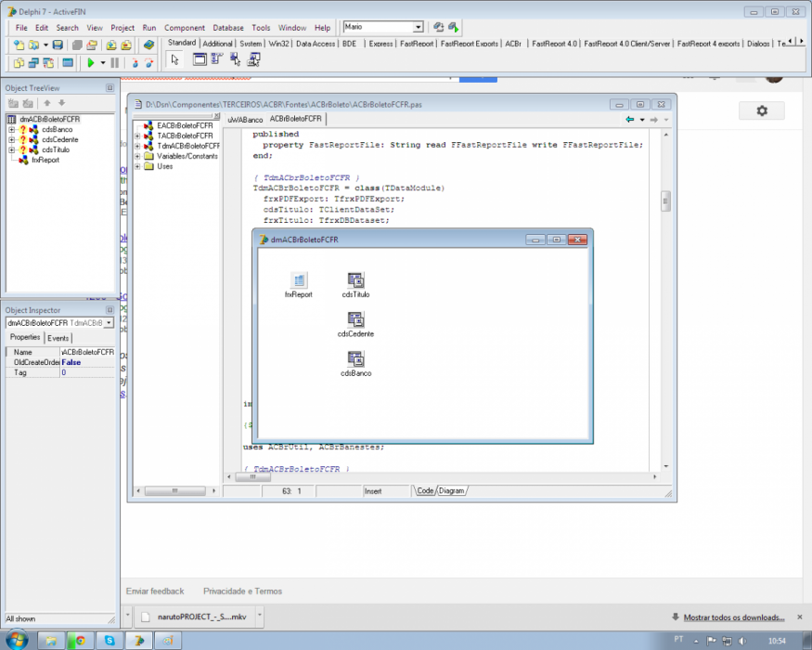The height and width of the screenshot is (650, 812).
Task: Open the dropdown arrow next to Open icon
Action: 45,45
